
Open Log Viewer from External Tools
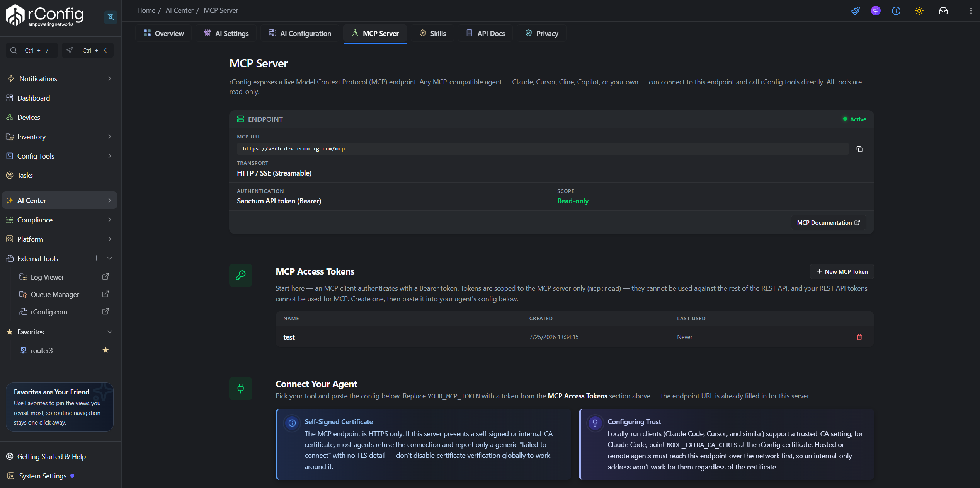click(x=47, y=277)
